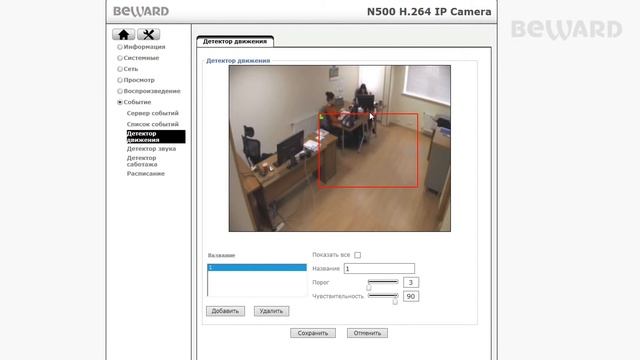Click the Чувствительность value box
The image size is (640, 360).
(x=411, y=296)
